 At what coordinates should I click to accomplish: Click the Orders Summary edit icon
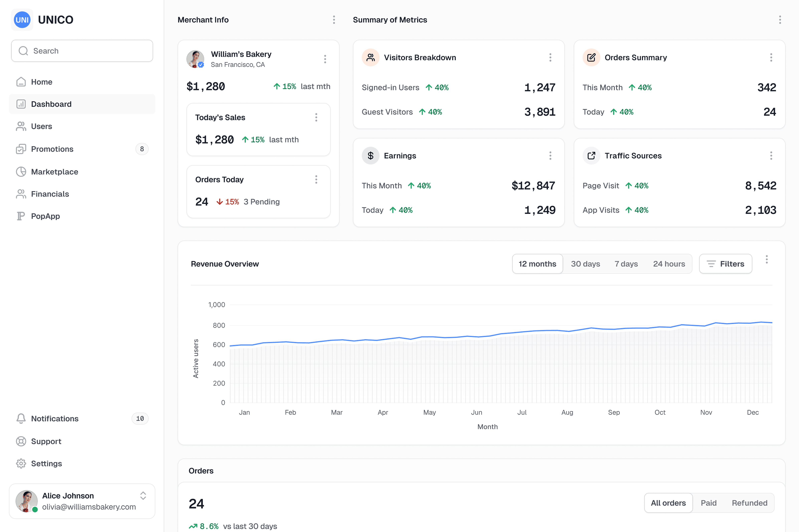click(x=591, y=58)
